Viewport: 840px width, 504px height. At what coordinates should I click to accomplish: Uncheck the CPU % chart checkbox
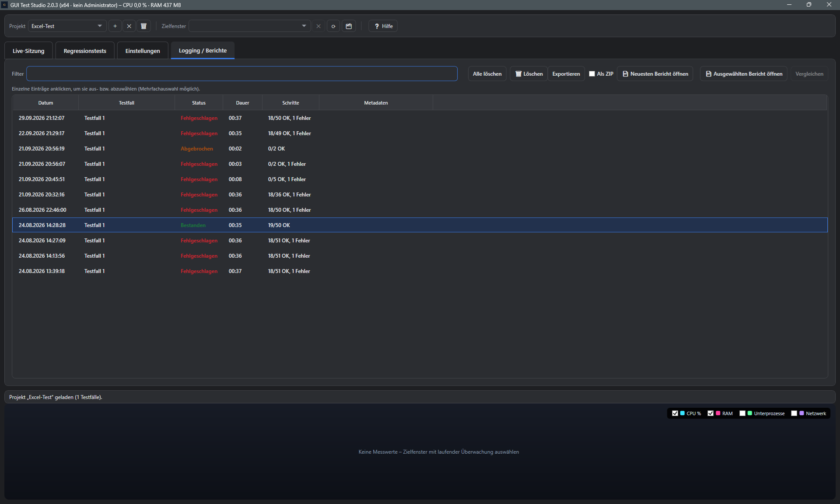[x=675, y=413]
